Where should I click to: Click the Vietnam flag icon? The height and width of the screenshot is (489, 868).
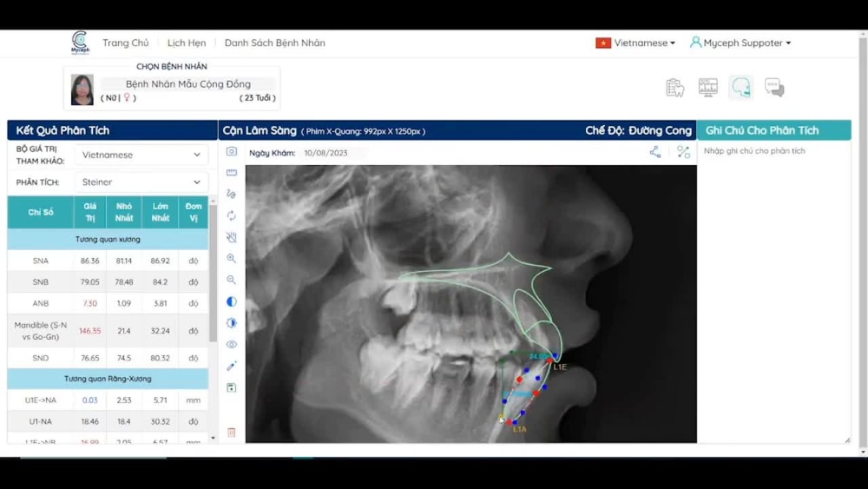pyautogui.click(x=603, y=43)
